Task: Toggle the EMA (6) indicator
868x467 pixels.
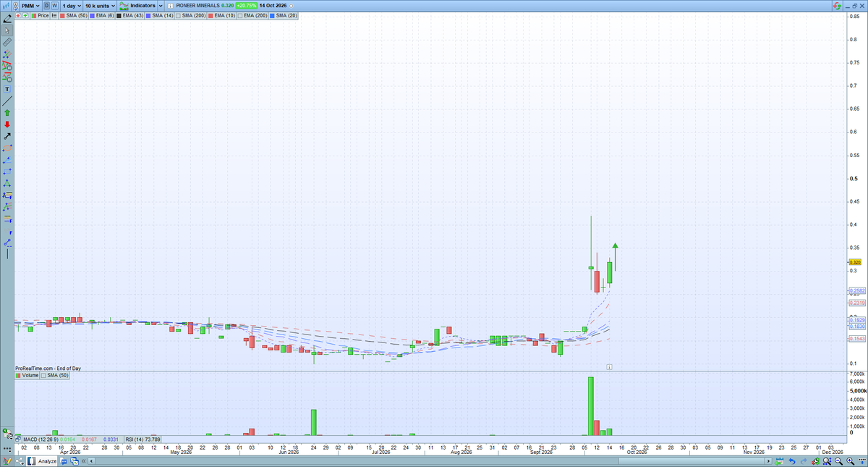Action: [x=102, y=15]
